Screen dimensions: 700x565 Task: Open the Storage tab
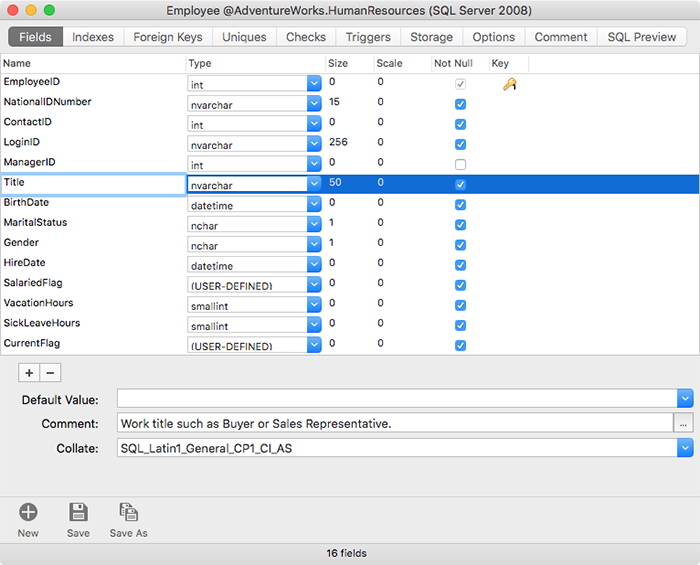coord(431,37)
